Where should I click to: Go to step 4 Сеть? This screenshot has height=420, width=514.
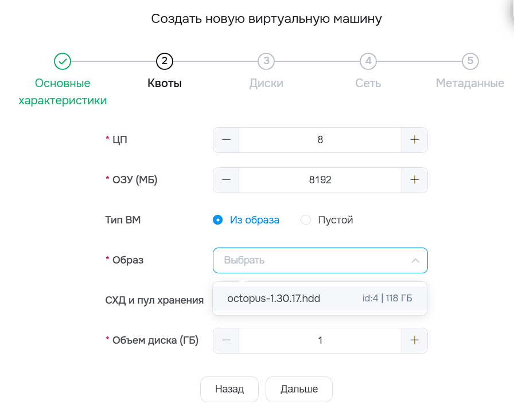(368, 61)
